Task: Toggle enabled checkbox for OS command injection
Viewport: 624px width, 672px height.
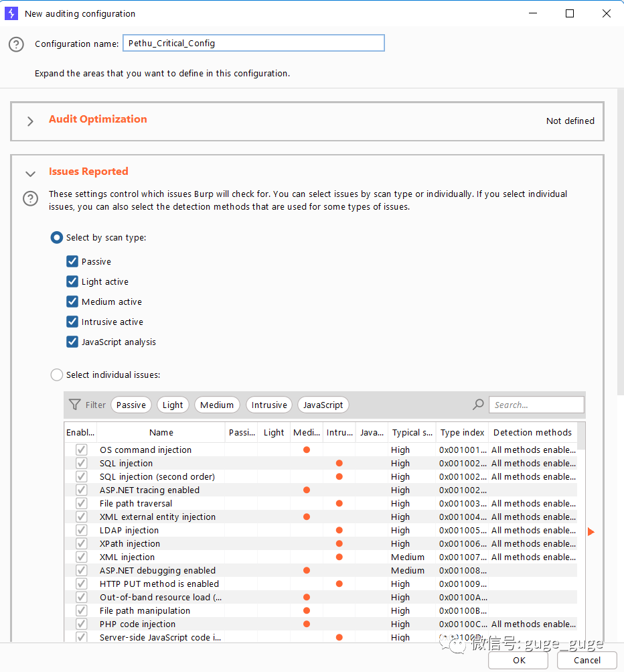Action: pos(82,450)
